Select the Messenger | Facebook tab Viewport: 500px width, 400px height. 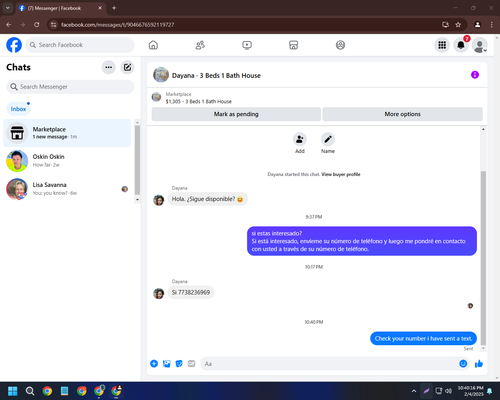point(61,8)
